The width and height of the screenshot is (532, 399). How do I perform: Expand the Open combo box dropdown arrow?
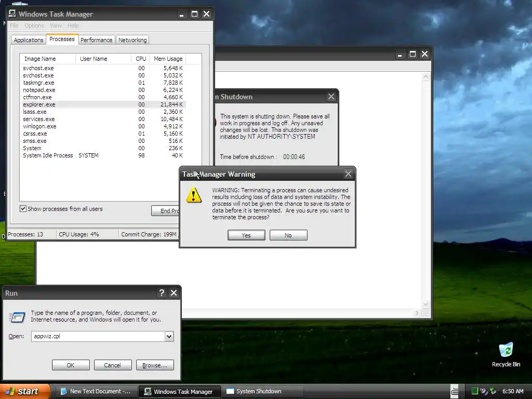(x=169, y=336)
